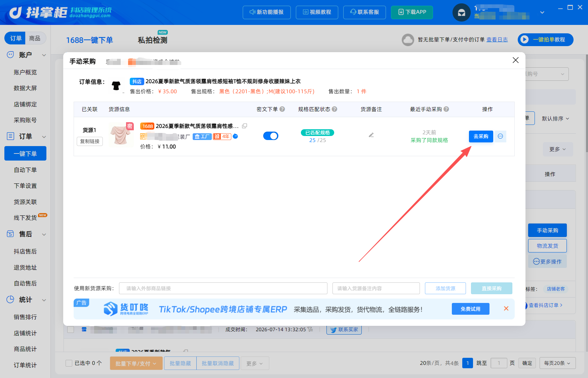Copy the source title icon
Image resolution: width=588 pixels, height=378 pixels.
coord(245,126)
